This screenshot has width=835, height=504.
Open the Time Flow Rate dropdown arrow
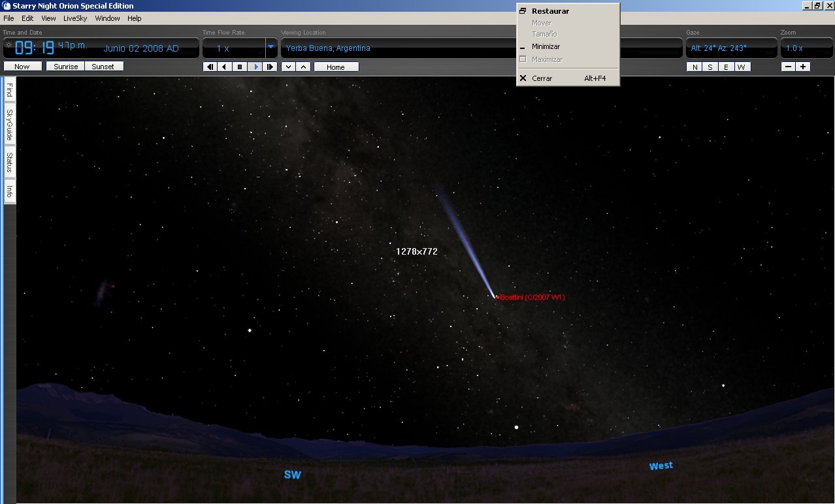point(270,47)
